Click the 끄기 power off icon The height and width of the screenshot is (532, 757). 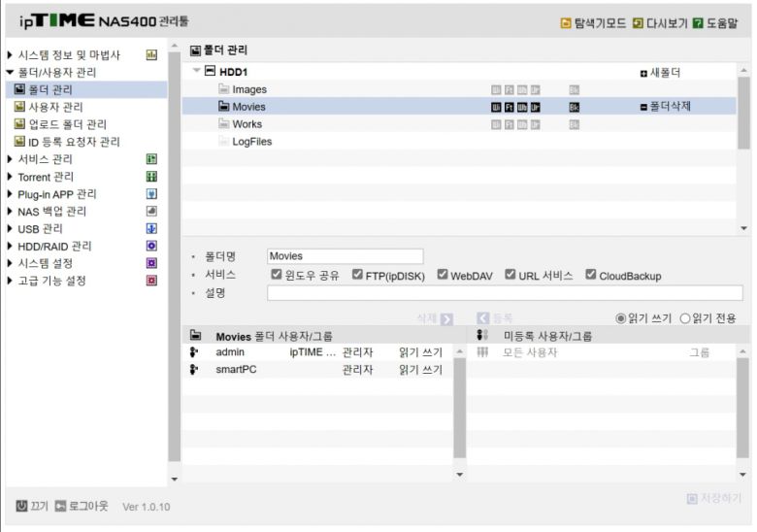pos(21,506)
